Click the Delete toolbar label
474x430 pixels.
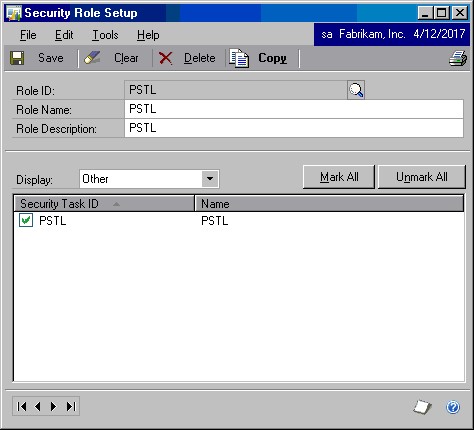pos(200,58)
